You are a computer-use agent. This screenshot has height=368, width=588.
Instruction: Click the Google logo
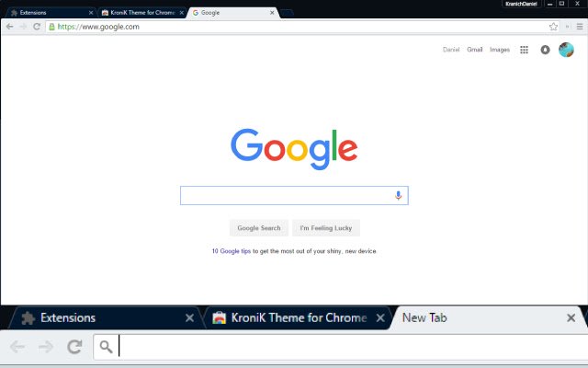(x=294, y=149)
